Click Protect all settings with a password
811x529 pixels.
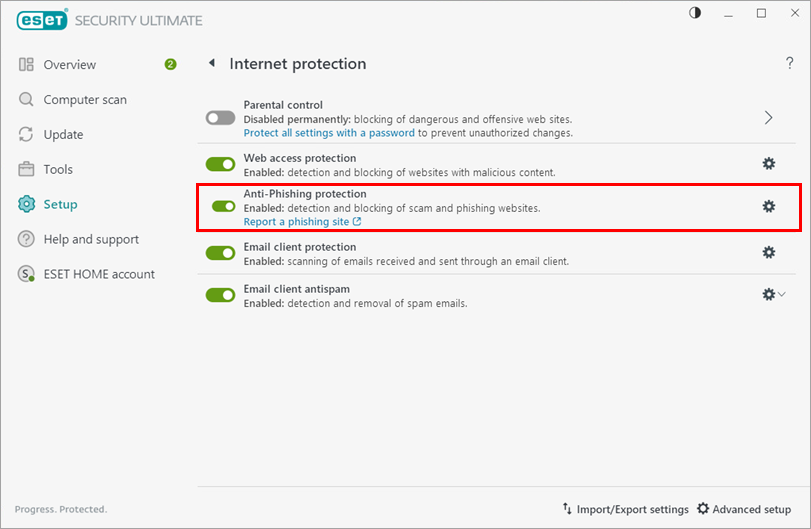pos(329,133)
